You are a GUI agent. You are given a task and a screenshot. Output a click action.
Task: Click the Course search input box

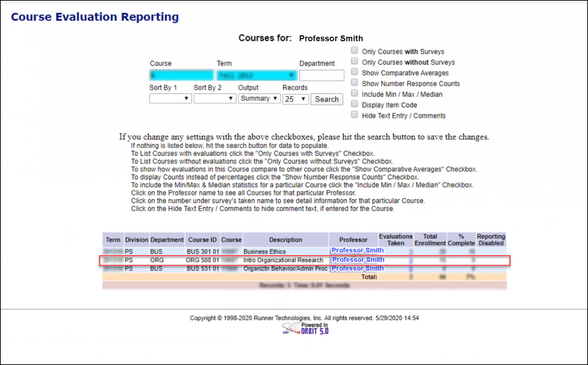pyautogui.click(x=181, y=75)
